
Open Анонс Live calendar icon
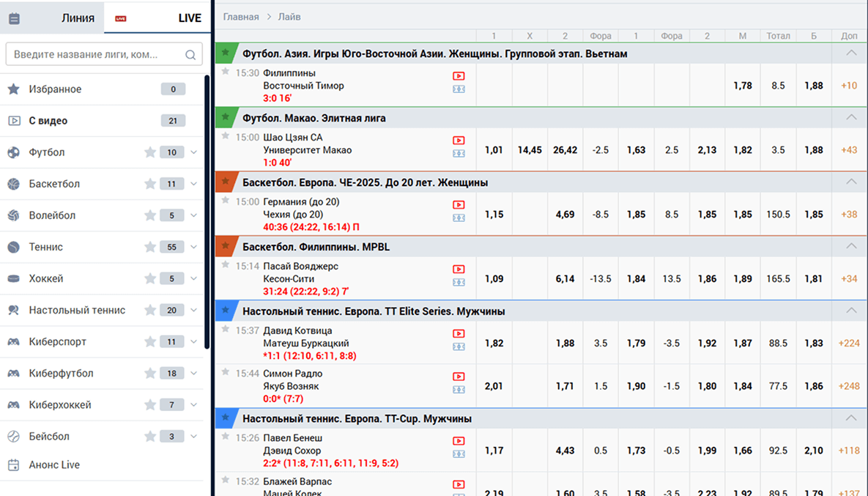13,465
